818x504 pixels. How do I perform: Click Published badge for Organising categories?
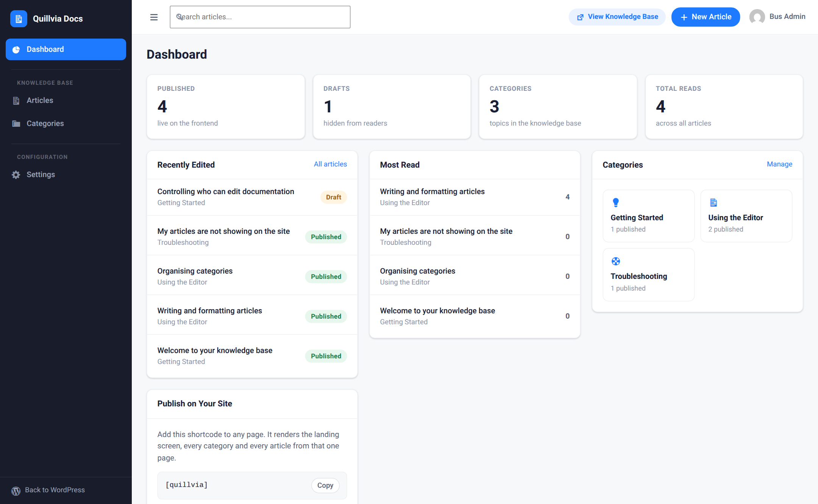pyautogui.click(x=326, y=277)
